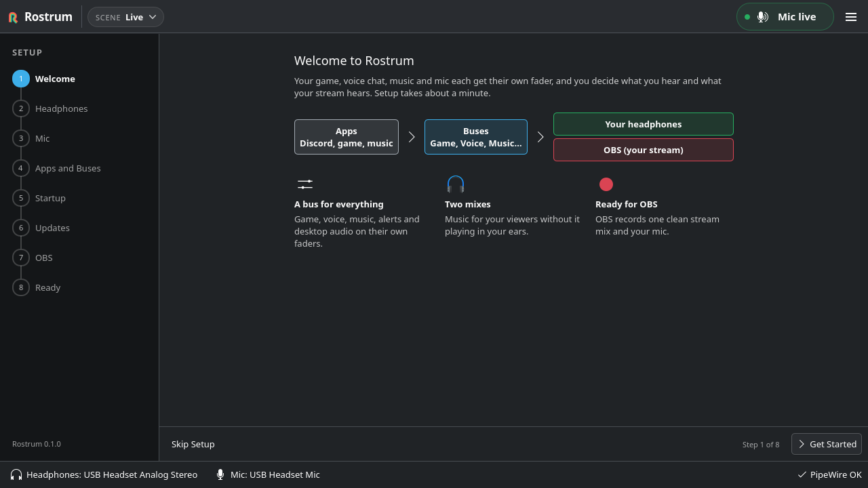Image resolution: width=868 pixels, height=488 pixels.
Task: Click the microphone icon in Mic live
Action: click(763, 17)
